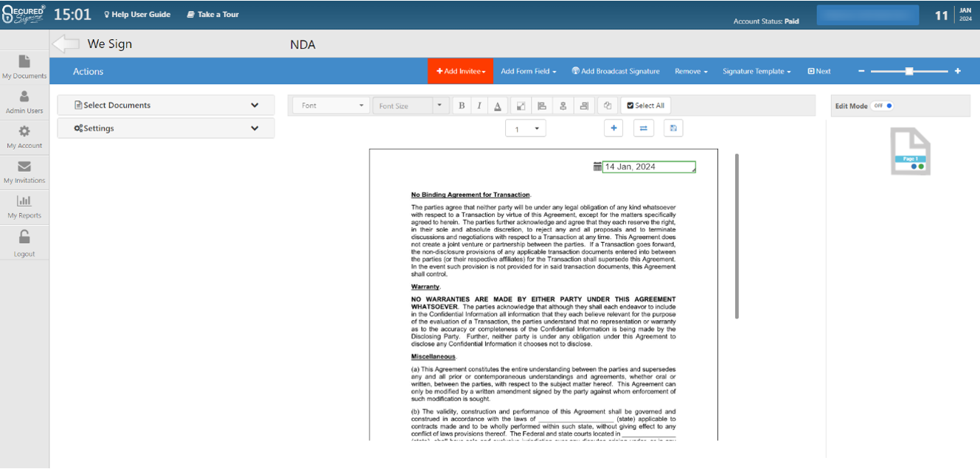This screenshot has width=980, height=469.
Task: Open My Invitations from the sidebar
Action: point(24,172)
